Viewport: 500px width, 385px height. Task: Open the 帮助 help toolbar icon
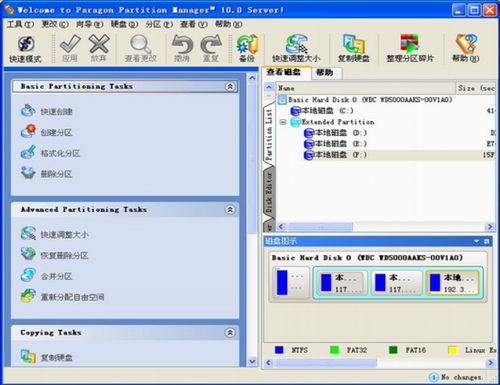pyautogui.click(x=466, y=49)
